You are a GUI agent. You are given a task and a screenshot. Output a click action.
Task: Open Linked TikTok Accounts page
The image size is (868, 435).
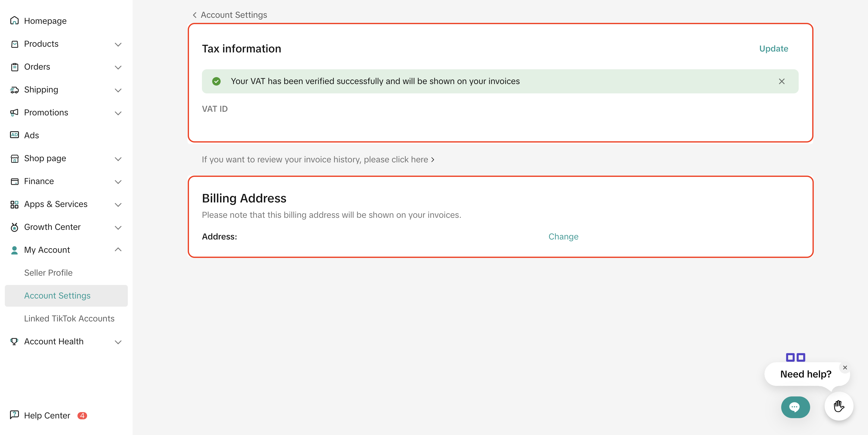pyautogui.click(x=69, y=318)
